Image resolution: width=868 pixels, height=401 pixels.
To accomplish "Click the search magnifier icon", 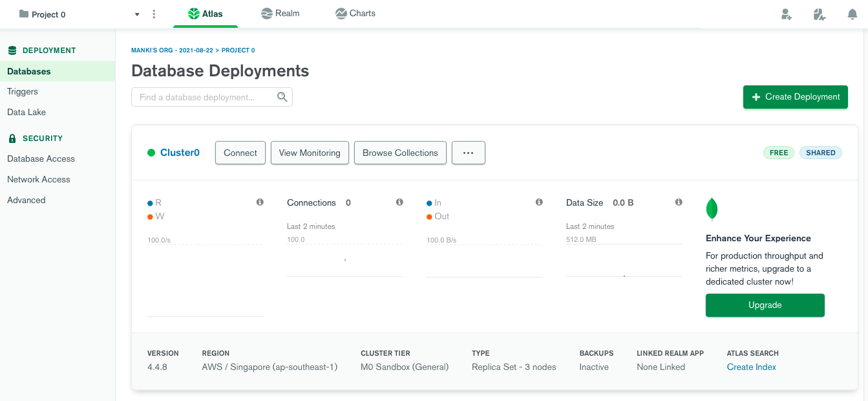I will pyautogui.click(x=282, y=97).
